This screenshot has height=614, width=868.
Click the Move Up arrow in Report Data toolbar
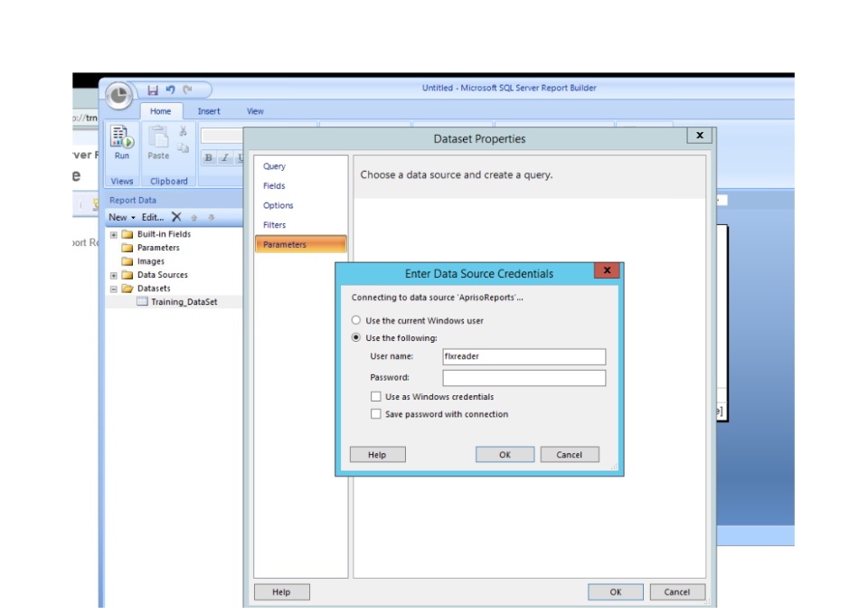(x=193, y=218)
